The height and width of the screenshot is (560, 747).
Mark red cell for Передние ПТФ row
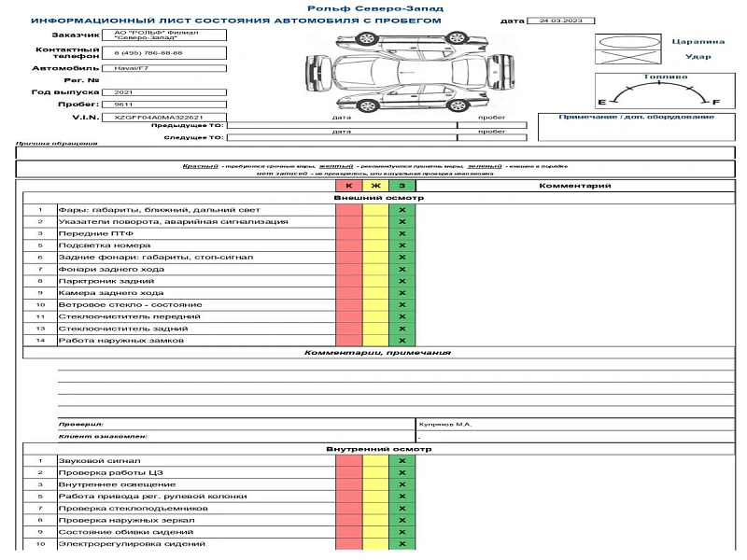tap(348, 233)
